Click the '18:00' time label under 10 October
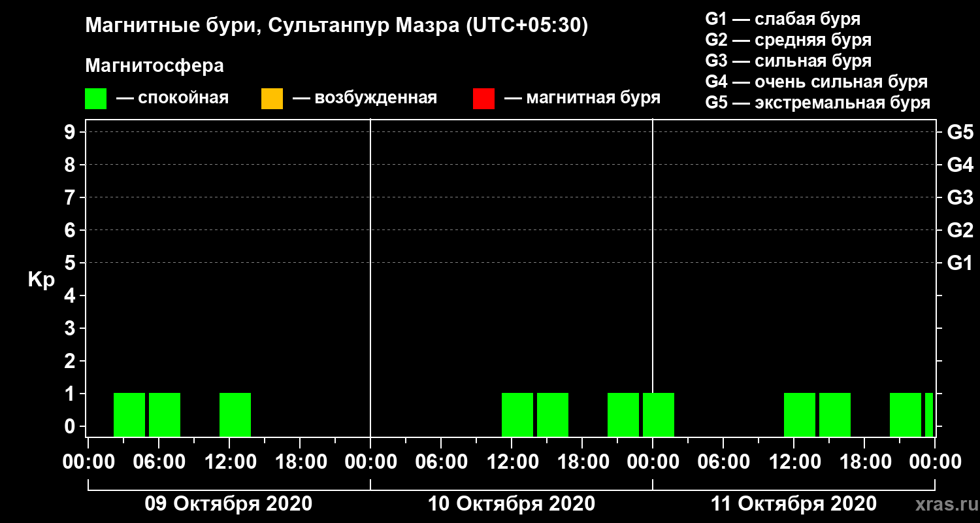 click(582, 462)
